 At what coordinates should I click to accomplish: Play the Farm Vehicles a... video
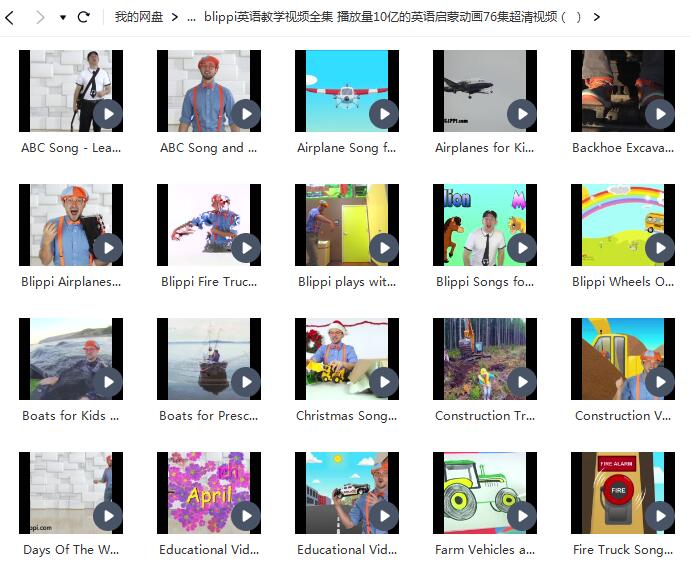(x=522, y=516)
